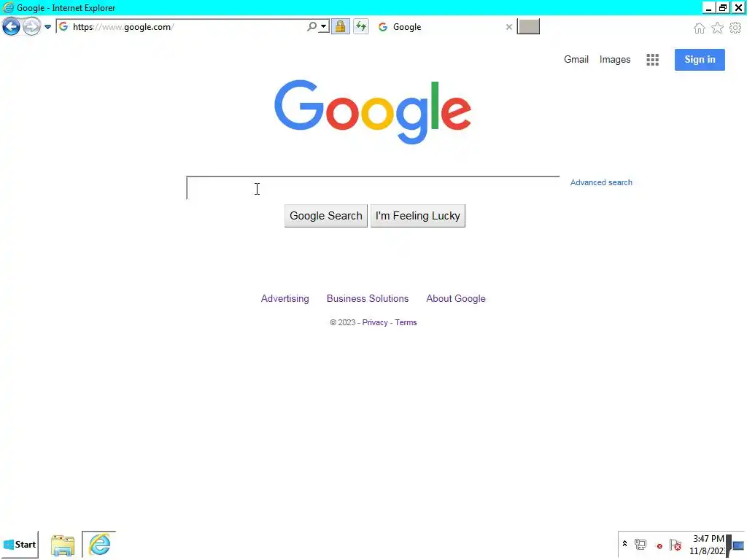
Task: Show hidden tray icons chevron
Action: pyautogui.click(x=624, y=543)
